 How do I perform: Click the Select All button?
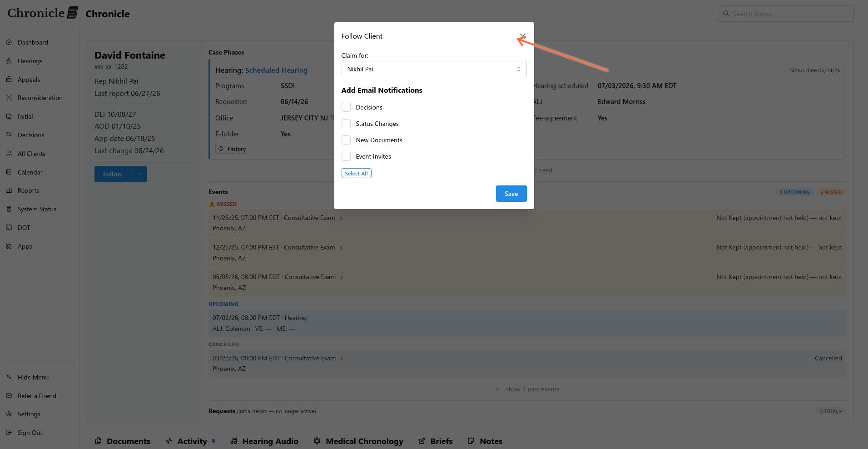356,173
